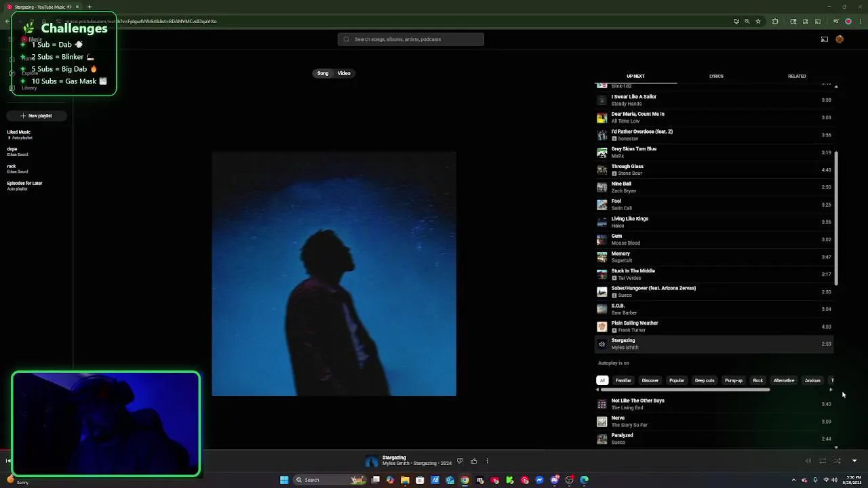Viewport: 868px width, 488px height.
Task: Select the Discover filter chip
Action: click(x=650, y=380)
